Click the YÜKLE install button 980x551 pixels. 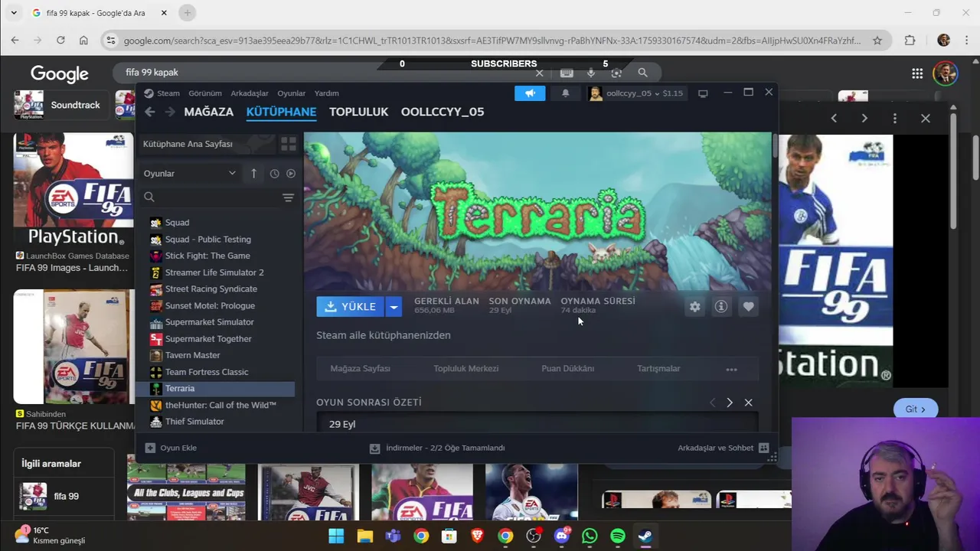(350, 307)
